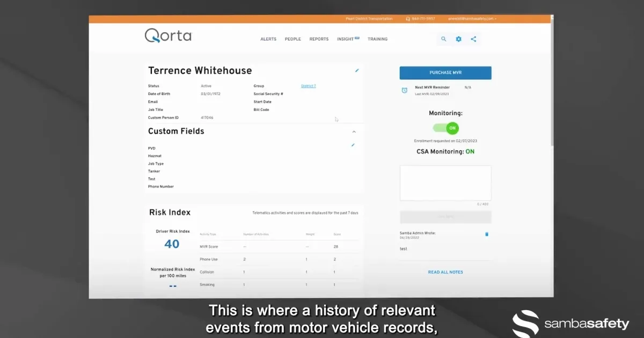Edit Custom Fields with pencil icon
This screenshot has height=338, width=644.
tap(353, 145)
